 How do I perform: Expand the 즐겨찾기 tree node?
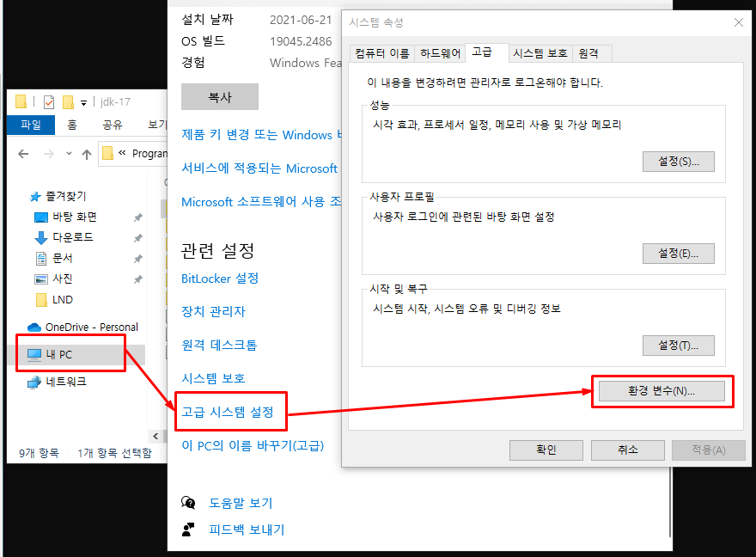click(x=26, y=196)
